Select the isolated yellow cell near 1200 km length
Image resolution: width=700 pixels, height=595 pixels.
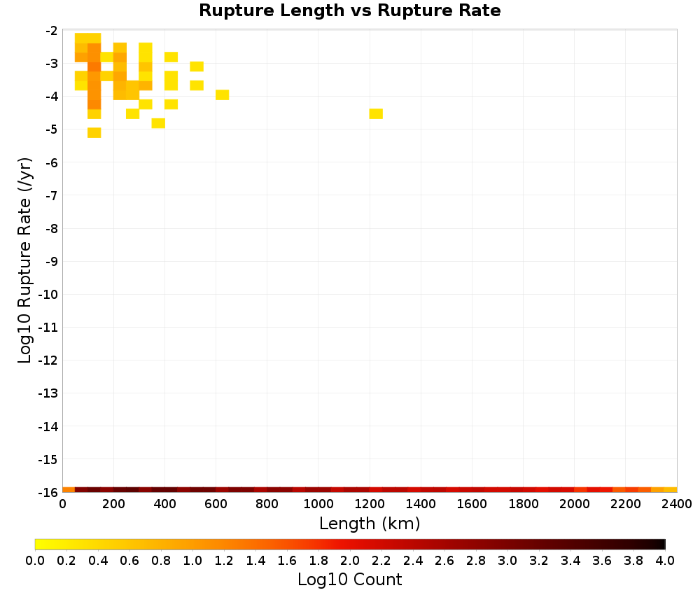click(x=376, y=114)
